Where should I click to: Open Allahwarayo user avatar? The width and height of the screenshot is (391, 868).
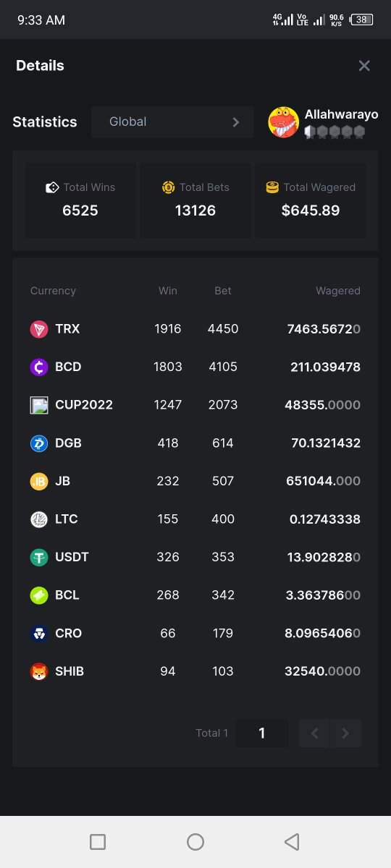tap(283, 122)
